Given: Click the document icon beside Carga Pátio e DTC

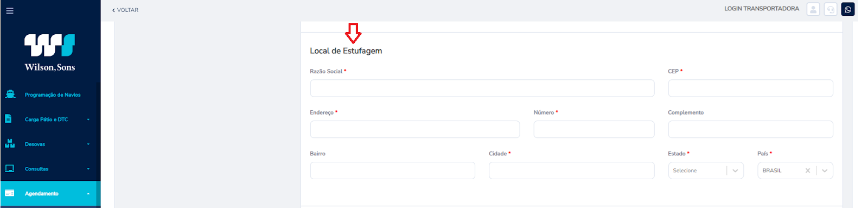Looking at the screenshot, I should (9, 119).
